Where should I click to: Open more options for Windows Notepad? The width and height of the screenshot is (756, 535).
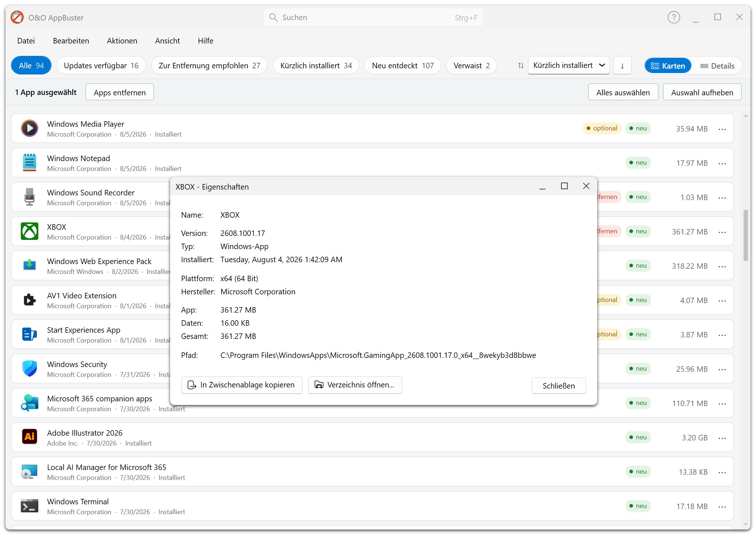pos(722,163)
